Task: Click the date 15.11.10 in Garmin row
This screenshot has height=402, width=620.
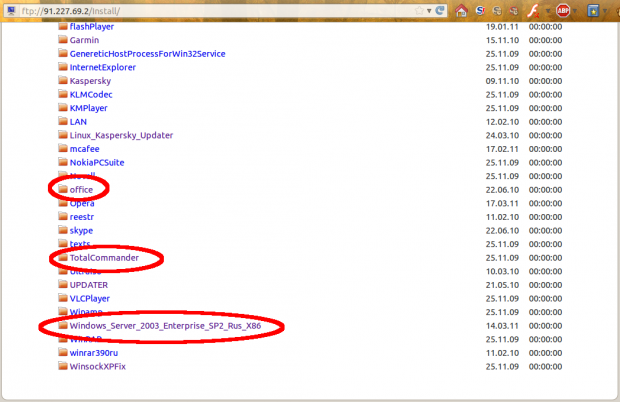Action: click(502, 40)
